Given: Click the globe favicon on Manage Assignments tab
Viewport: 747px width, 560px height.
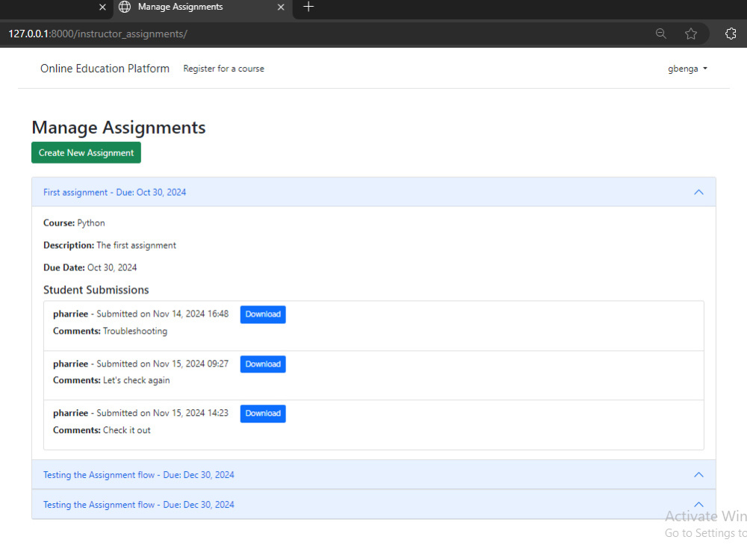Looking at the screenshot, I should pos(125,7).
